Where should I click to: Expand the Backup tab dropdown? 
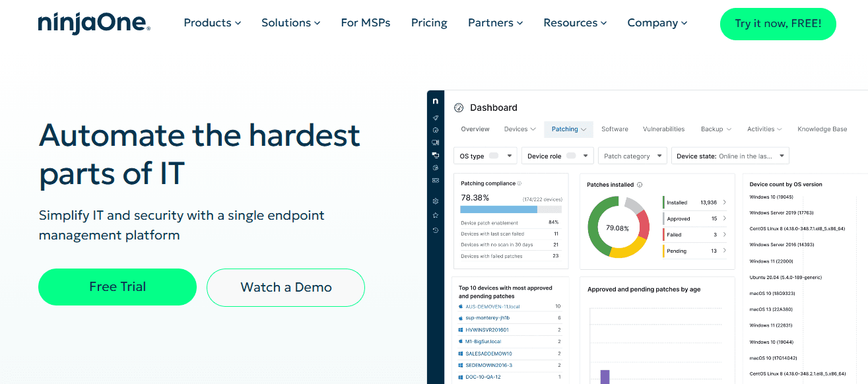click(x=729, y=129)
